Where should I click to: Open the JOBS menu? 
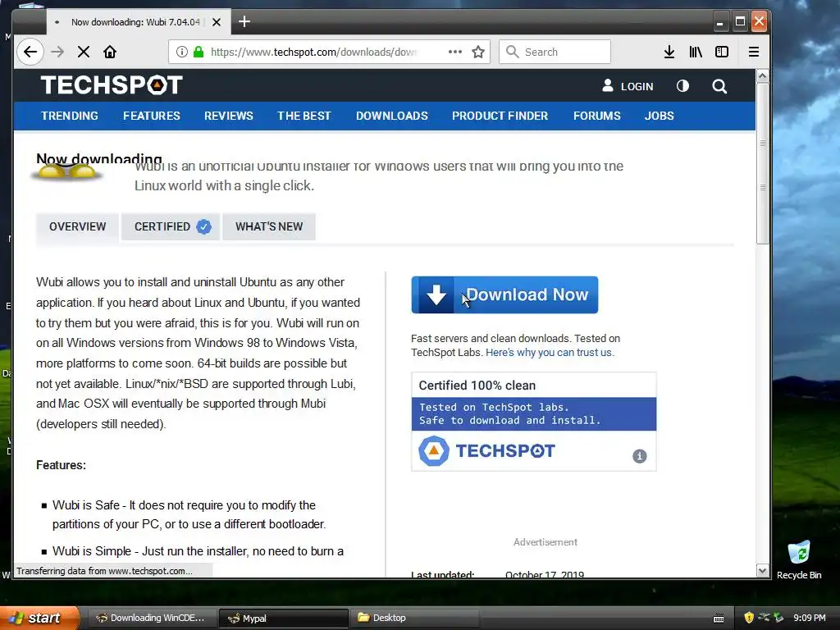pyautogui.click(x=660, y=116)
